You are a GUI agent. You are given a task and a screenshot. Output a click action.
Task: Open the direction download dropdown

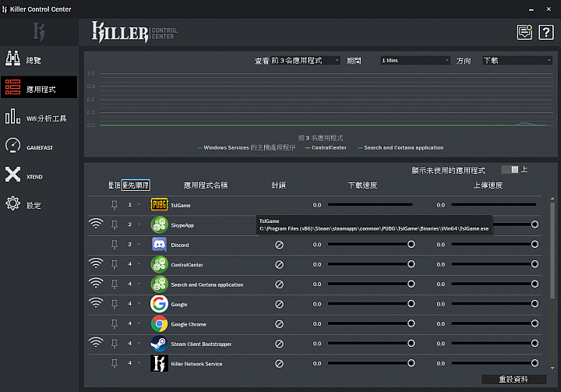tap(517, 61)
